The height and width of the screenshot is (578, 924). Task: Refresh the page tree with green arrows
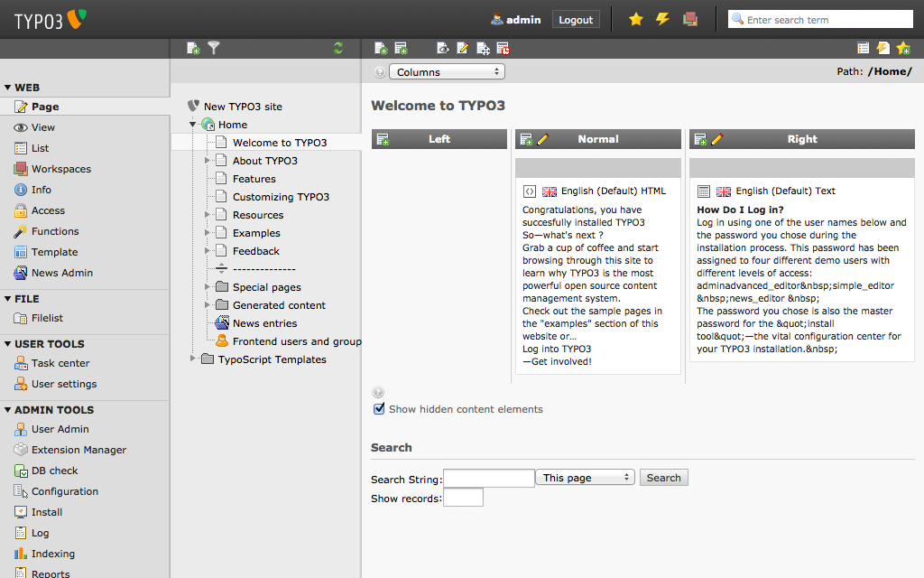pos(338,48)
